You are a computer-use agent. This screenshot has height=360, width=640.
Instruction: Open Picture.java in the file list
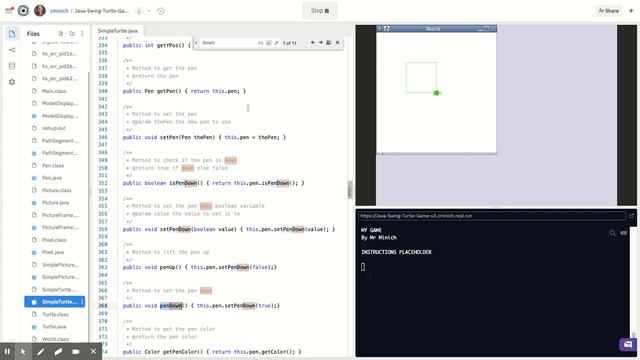(x=56, y=202)
